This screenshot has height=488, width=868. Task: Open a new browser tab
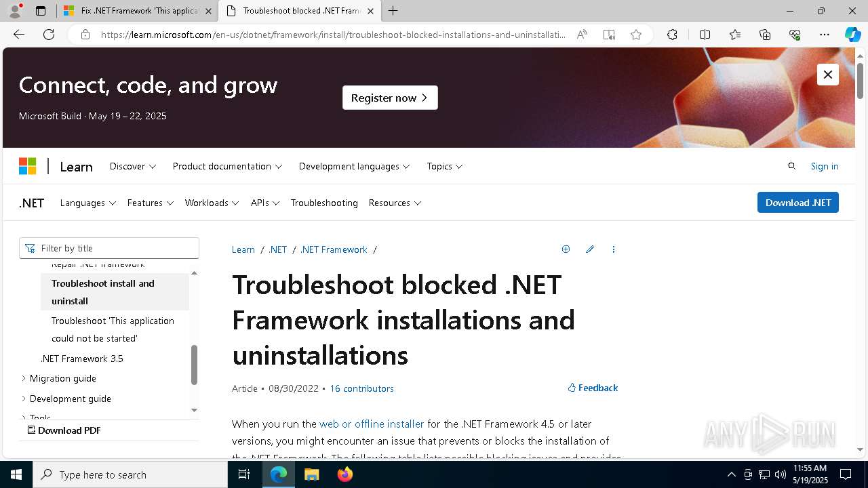(393, 11)
